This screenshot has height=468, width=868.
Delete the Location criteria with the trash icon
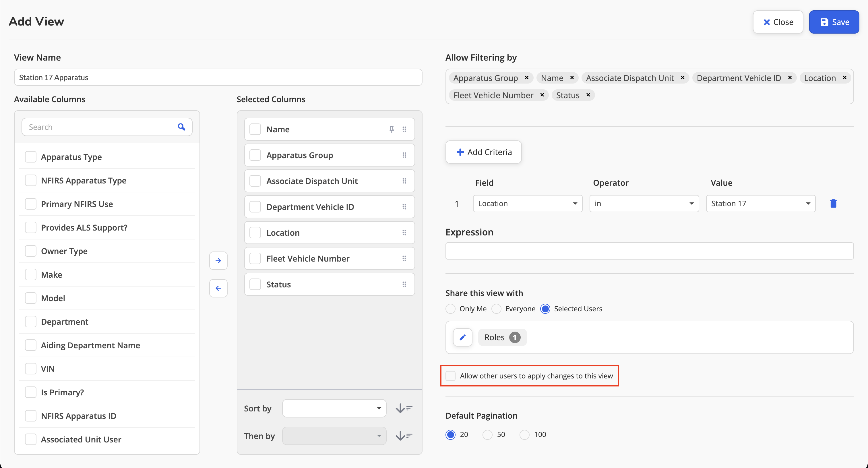833,204
